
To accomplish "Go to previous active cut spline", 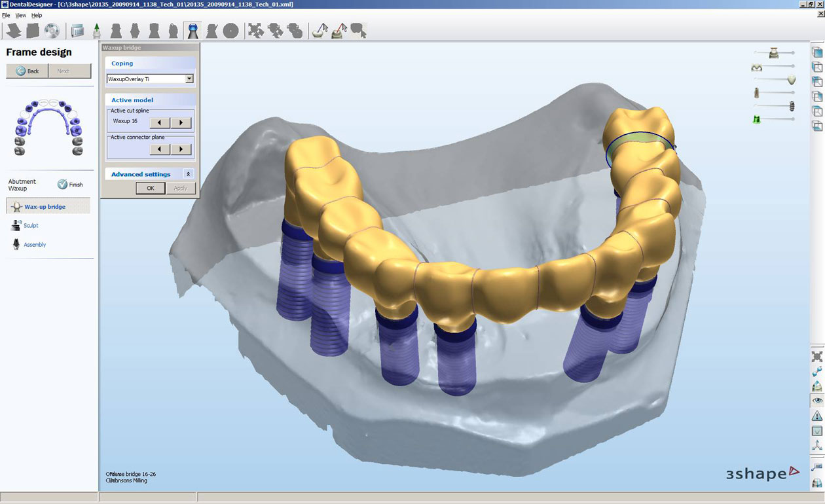I will (160, 122).
